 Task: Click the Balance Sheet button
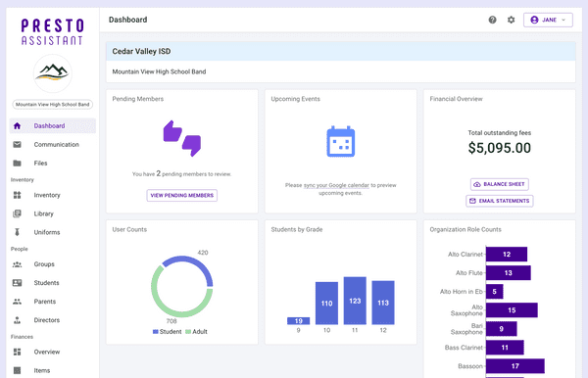click(x=500, y=184)
